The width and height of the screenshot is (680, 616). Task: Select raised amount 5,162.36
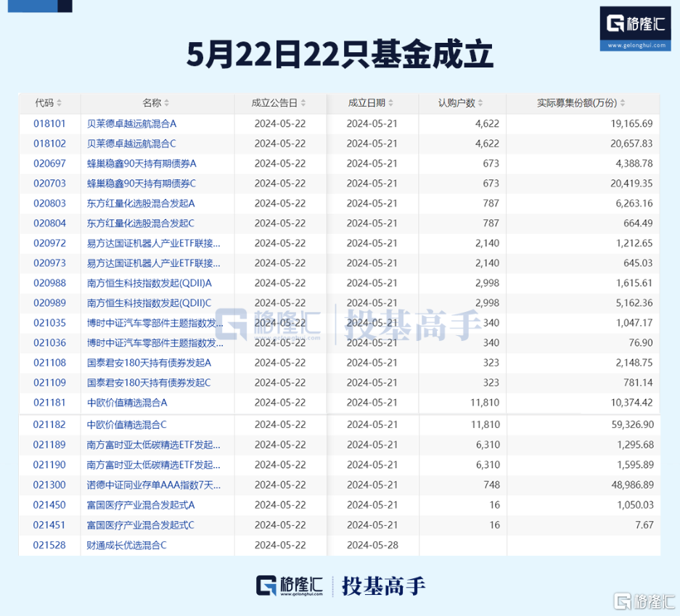pyautogui.click(x=634, y=303)
